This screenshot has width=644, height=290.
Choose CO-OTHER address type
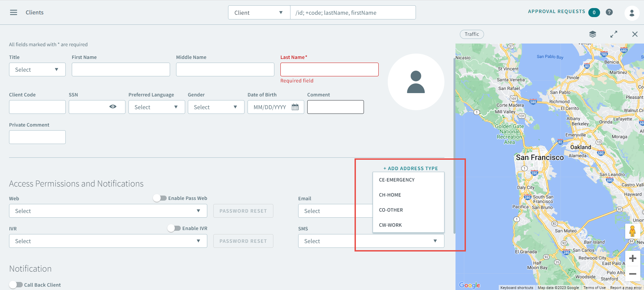(x=409, y=210)
